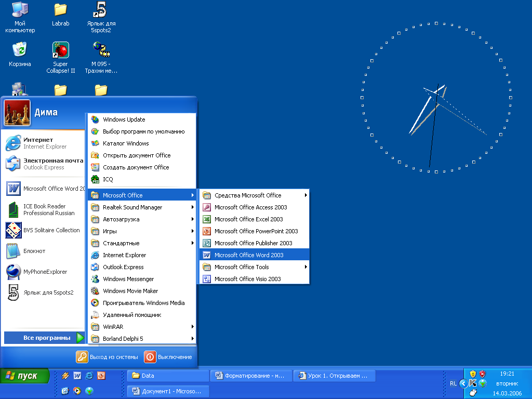Click PowerPoint icon in Quick Launch

click(101, 376)
